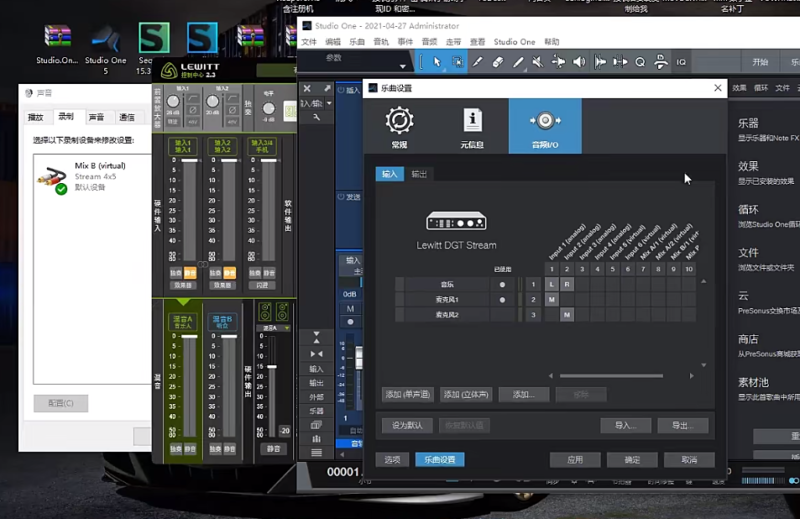The image size is (800, 519).
Task: Toggle the R cell for 音乐 input
Action: point(567,285)
